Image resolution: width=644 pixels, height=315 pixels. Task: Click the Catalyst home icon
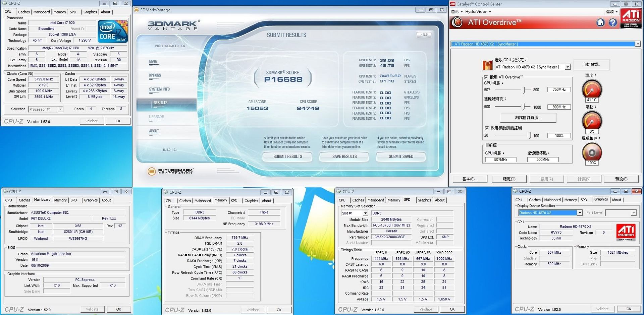click(600, 22)
